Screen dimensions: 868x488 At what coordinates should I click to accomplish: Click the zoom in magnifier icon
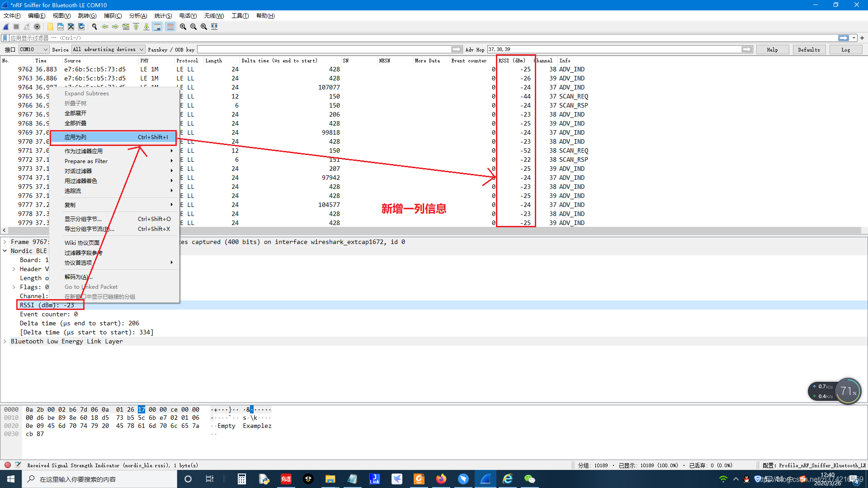(183, 27)
